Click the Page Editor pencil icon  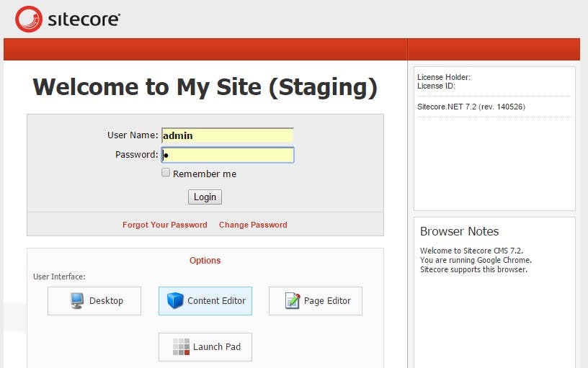point(293,300)
